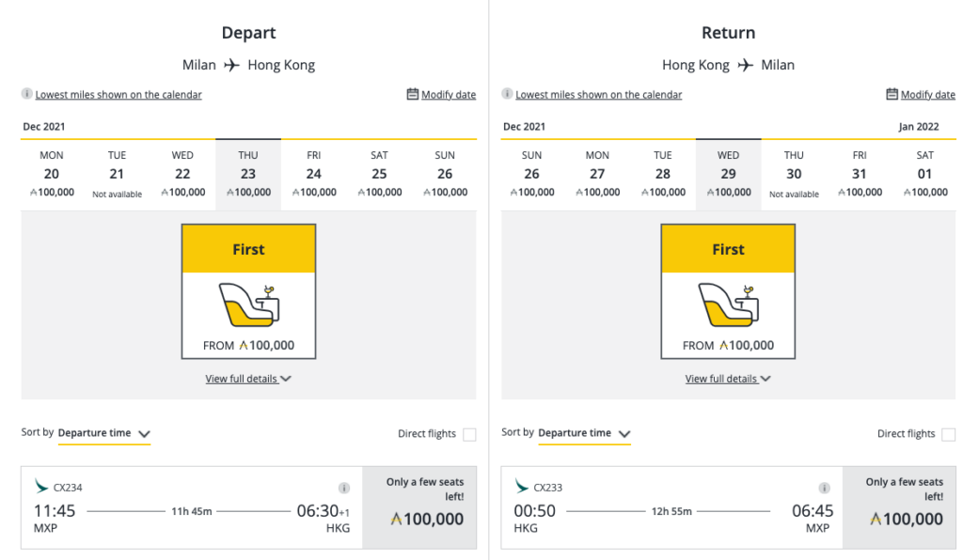963x560 pixels.
Task: Select FRI 31 return date tab
Action: point(860,174)
